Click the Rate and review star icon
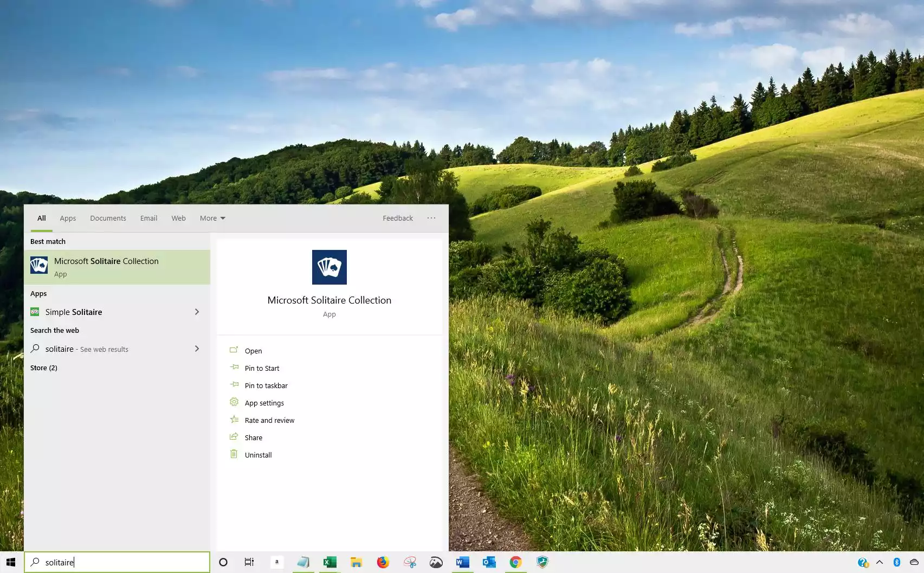This screenshot has height=573, width=924. click(x=234, y=420)
